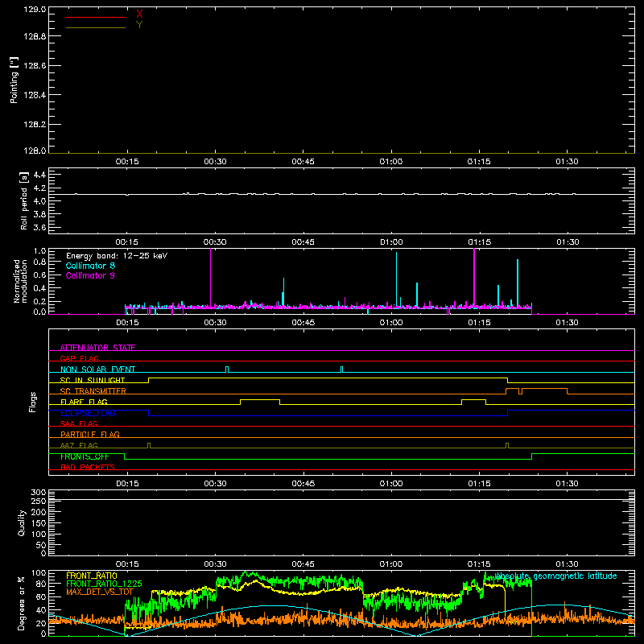Click the FLARE_FLAG label
The image size is (644, 644).
[x=84, y=402]
